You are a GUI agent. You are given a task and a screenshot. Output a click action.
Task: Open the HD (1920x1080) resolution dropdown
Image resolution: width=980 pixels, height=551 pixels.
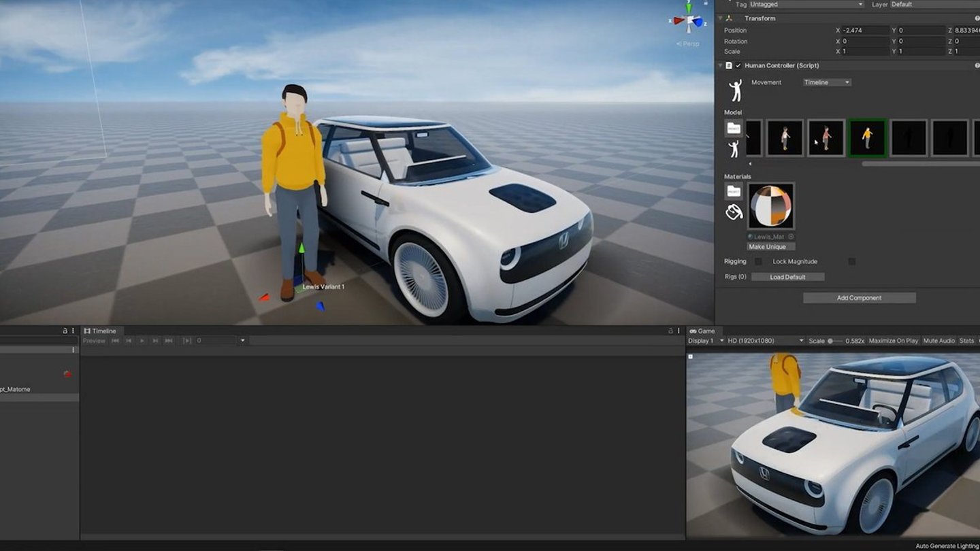[x=766, y=340]
